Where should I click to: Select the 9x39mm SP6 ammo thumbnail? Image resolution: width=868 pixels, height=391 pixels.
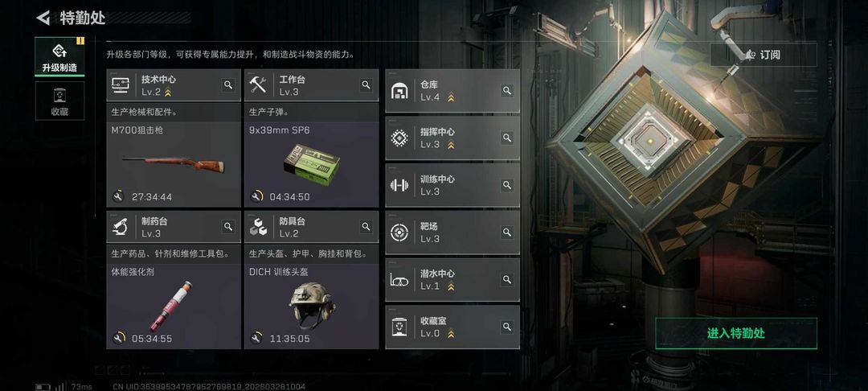(x=312, y=164)
